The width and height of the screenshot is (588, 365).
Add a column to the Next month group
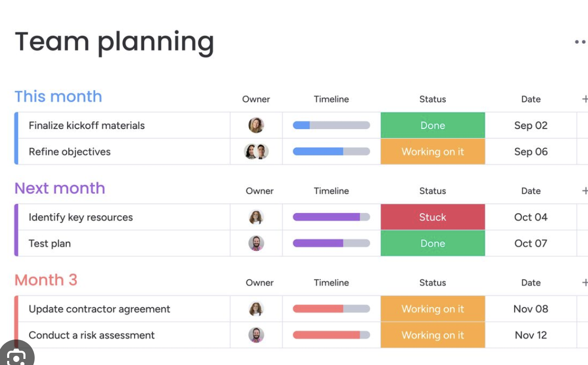click(584, 191)
